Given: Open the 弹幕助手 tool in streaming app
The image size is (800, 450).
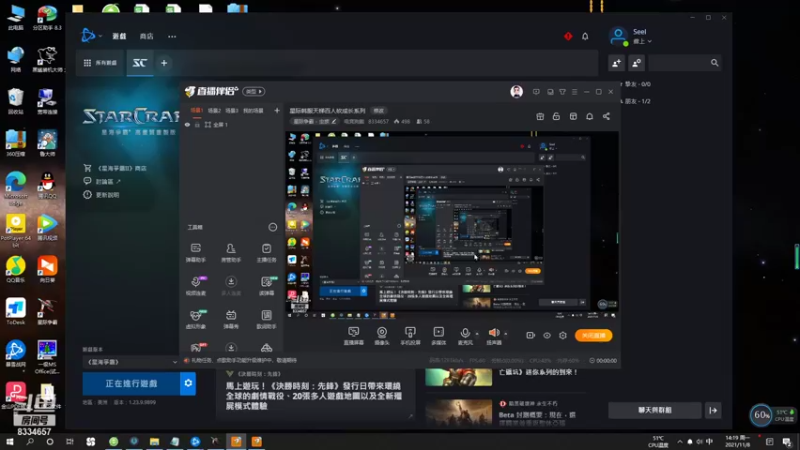Looking at the screenshot, I should pyautogui.click(x=195, y=253).
